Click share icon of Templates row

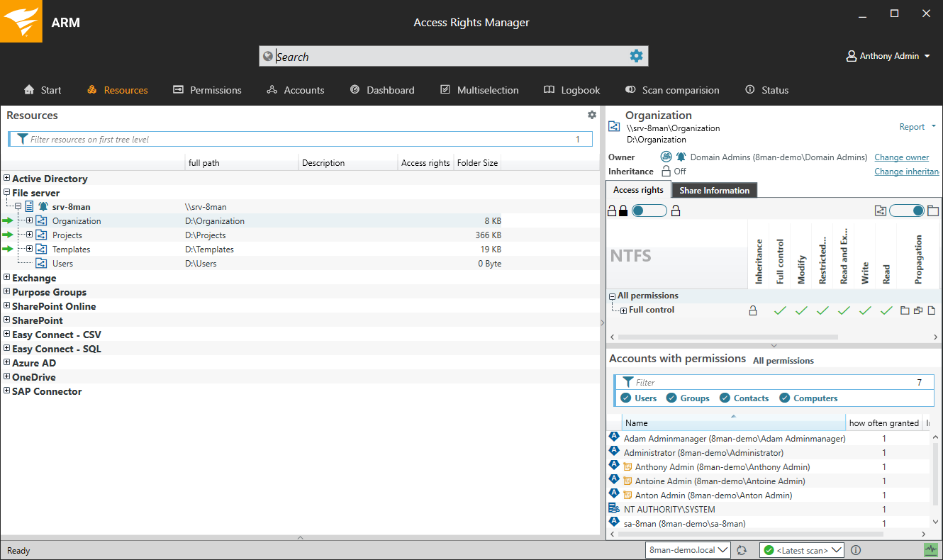tap(41, 250)
